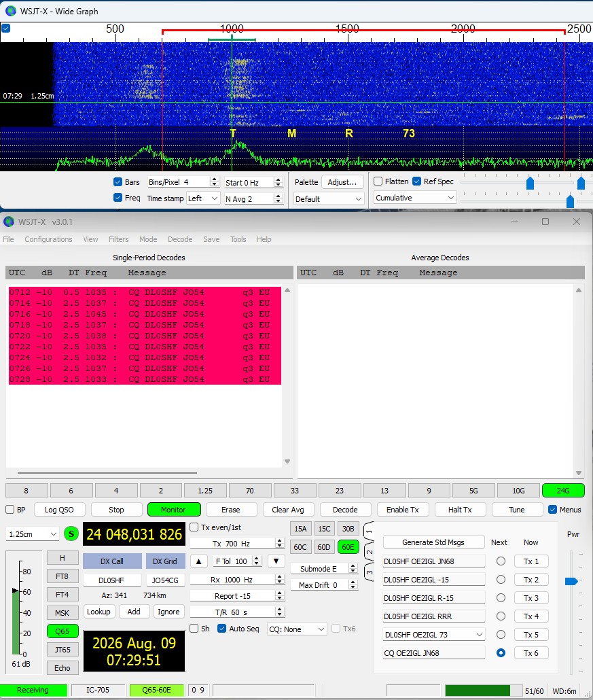
Task: Click the Generate Std Msgs button
Action: [433, 542]
